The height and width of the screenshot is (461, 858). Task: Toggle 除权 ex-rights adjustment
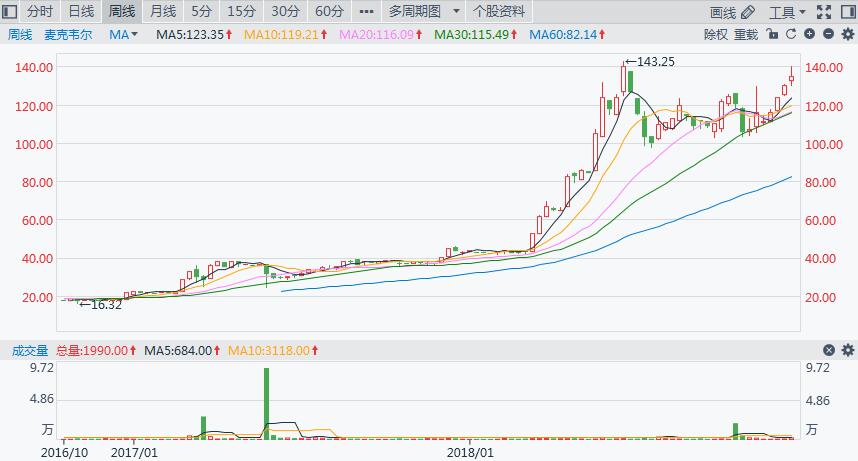[716, 34]
